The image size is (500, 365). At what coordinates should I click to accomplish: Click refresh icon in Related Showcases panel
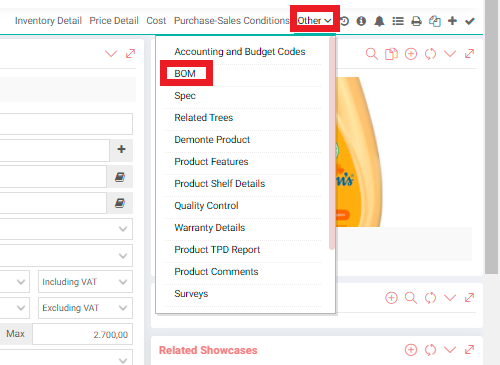tap(430, 350)
